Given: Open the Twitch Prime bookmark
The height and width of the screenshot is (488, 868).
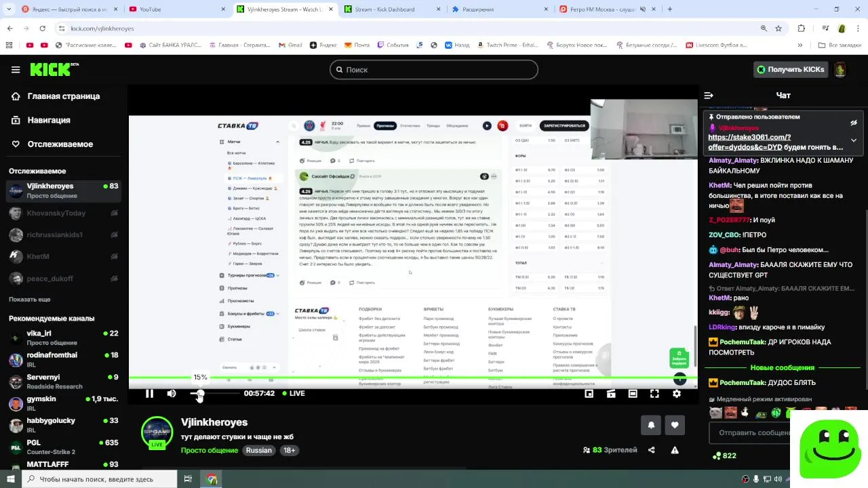Looking at the screenshot, I should (509, 45).
